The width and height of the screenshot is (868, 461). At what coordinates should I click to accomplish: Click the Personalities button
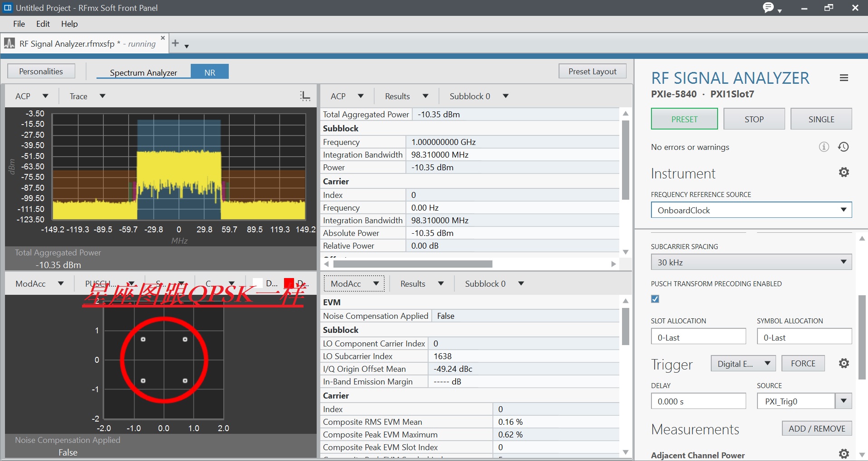click(41, 71)
